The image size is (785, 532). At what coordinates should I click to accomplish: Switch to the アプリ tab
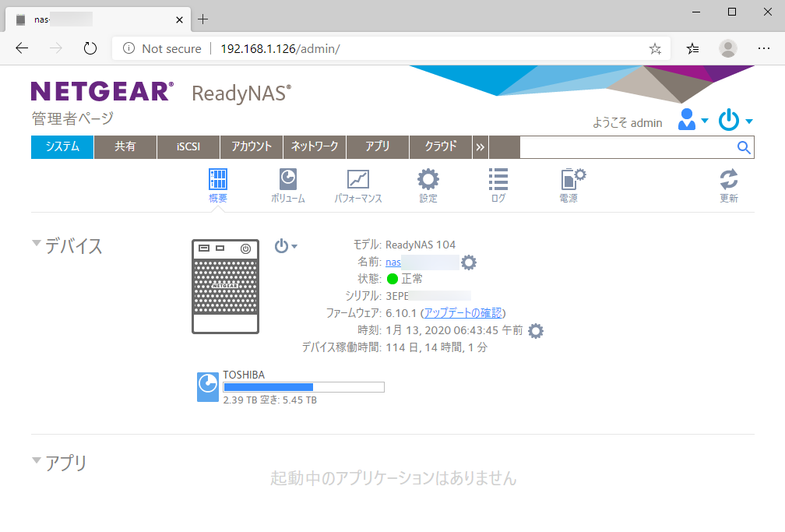pyautogui.click(x=378, y=147)
